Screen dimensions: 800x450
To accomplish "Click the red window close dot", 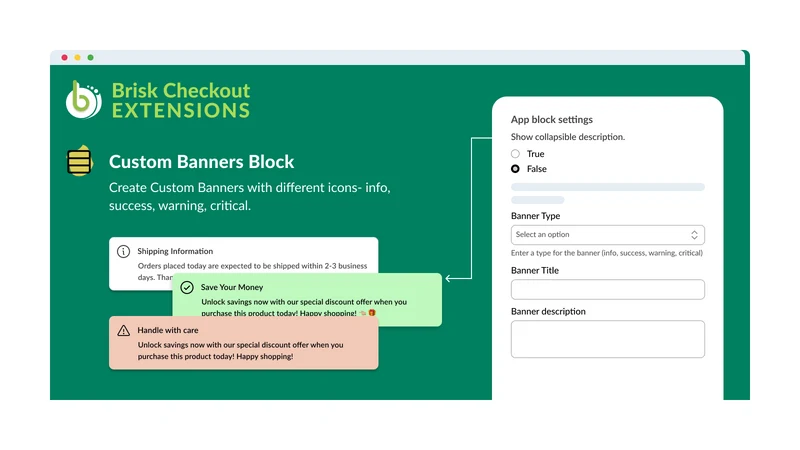I will (x=64, y=58).
